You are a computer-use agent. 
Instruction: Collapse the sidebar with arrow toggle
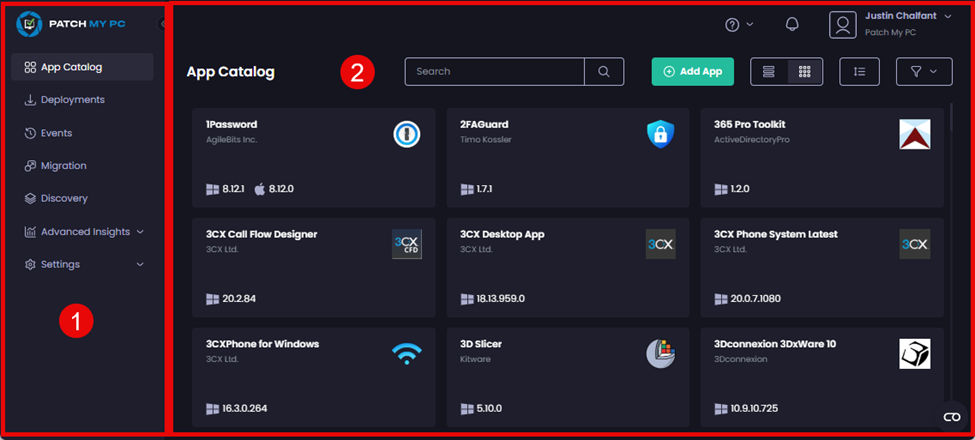coord(163,24)
